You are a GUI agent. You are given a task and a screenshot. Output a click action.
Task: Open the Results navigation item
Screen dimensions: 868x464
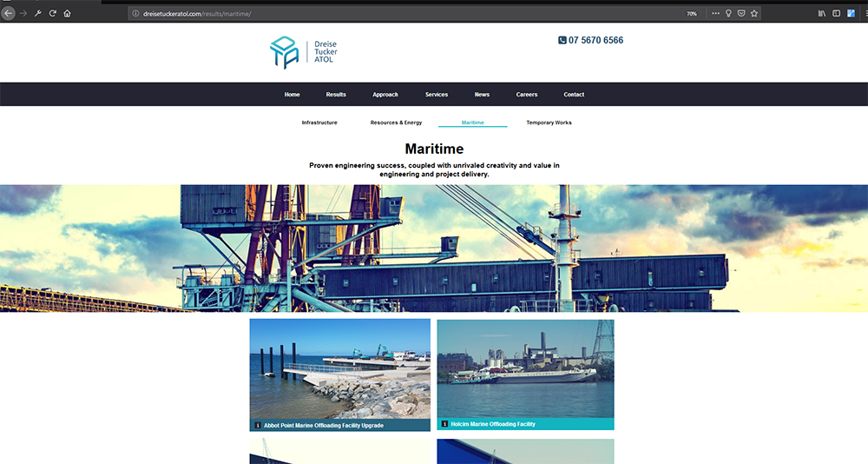point(336,94)
